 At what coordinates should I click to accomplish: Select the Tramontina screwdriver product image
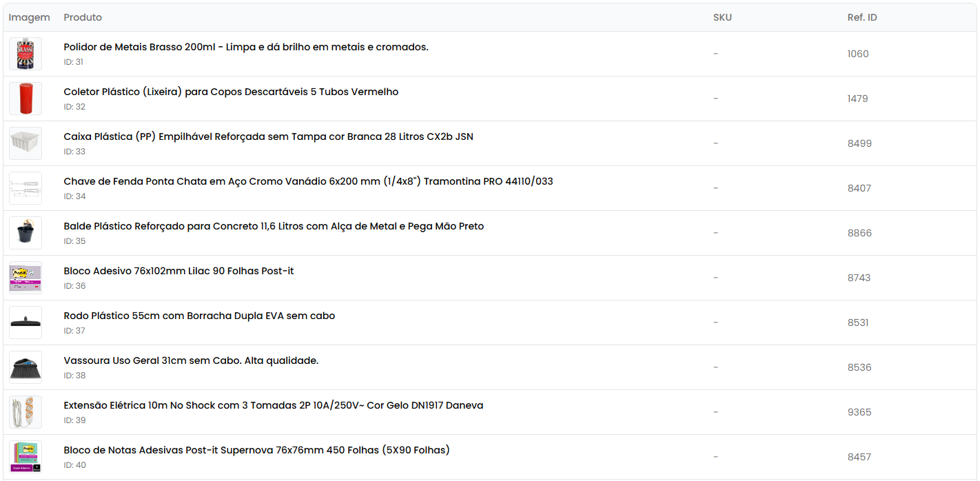(25, 188)
